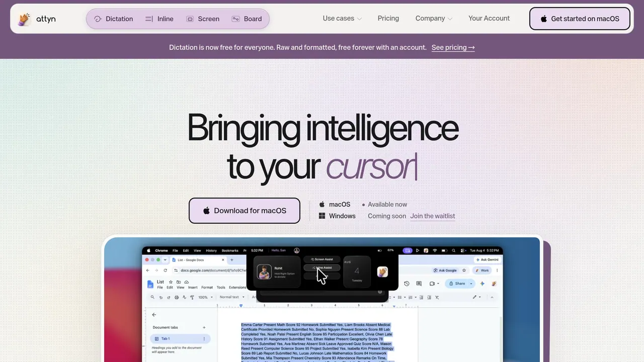Expand the Company dropdown
The image size is (644, 362).
click(x=434, y=19)
